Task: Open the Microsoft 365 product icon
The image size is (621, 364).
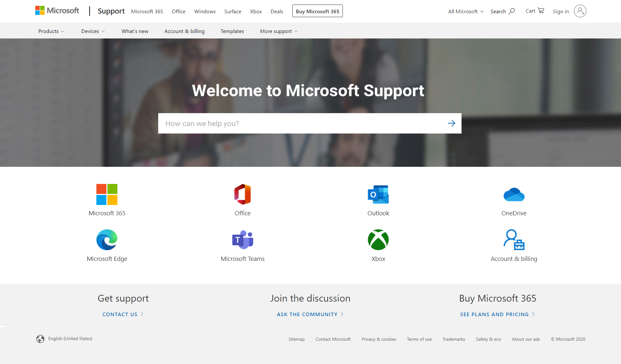Action: 107,194
